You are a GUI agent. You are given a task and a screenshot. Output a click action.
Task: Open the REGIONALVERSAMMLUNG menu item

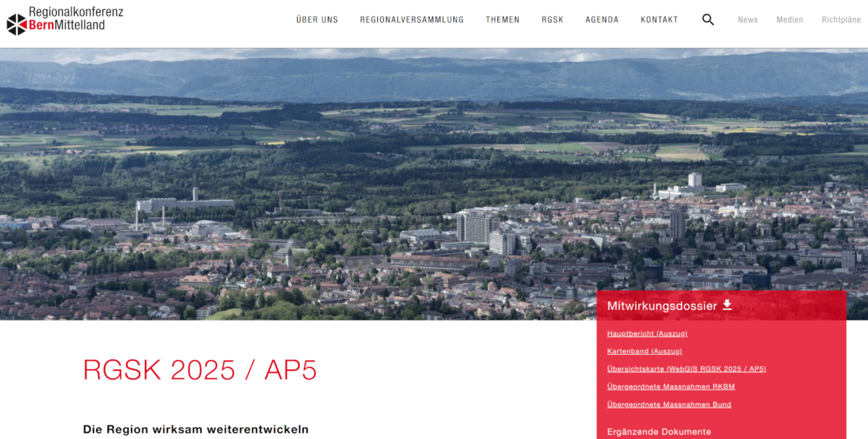tap(412, 20)
